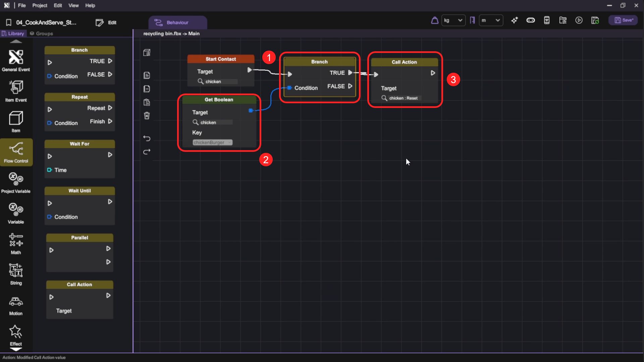Open the Project Variable category
The height and width of the screenshot is (362, 644).
16,182
